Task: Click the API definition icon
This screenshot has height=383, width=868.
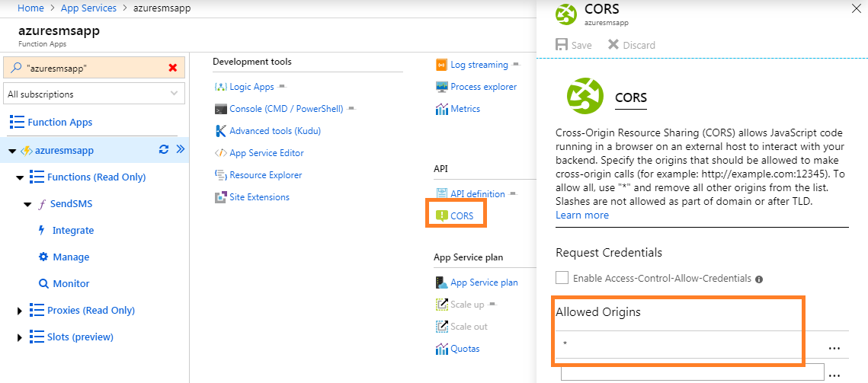Action: click(441, 193)
